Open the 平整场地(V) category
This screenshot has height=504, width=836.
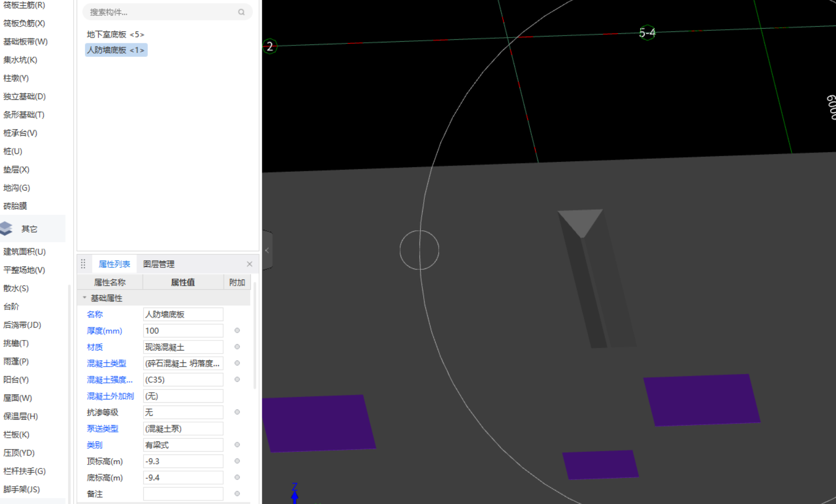point(24,270)
